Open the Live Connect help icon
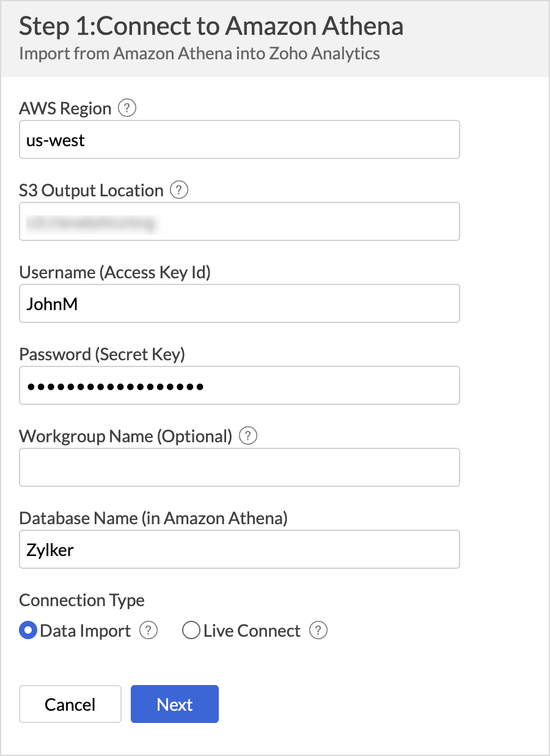This screenshot has width=550, height=756. click(318, 631)
